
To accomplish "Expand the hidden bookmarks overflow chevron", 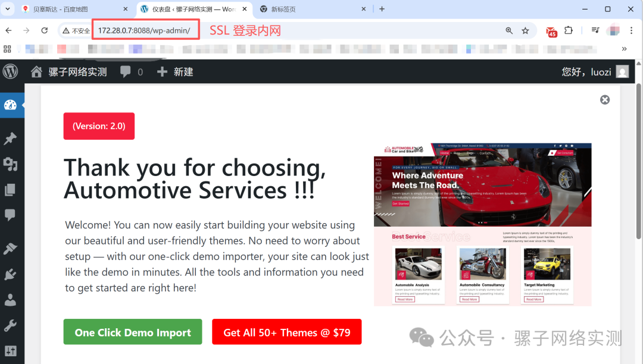I will (x=624, y=49).
